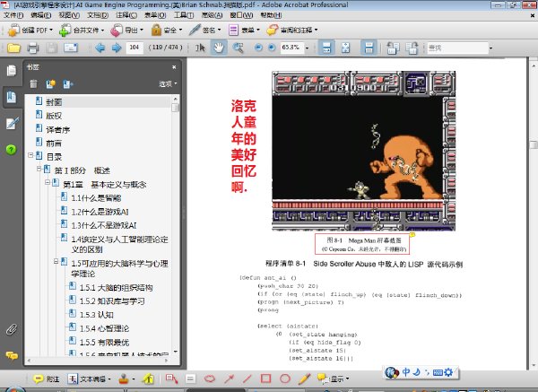The height and width of the screenshot is (392, 538).
Task: Open the find options dropdown arrow
Action: (491, 48)
